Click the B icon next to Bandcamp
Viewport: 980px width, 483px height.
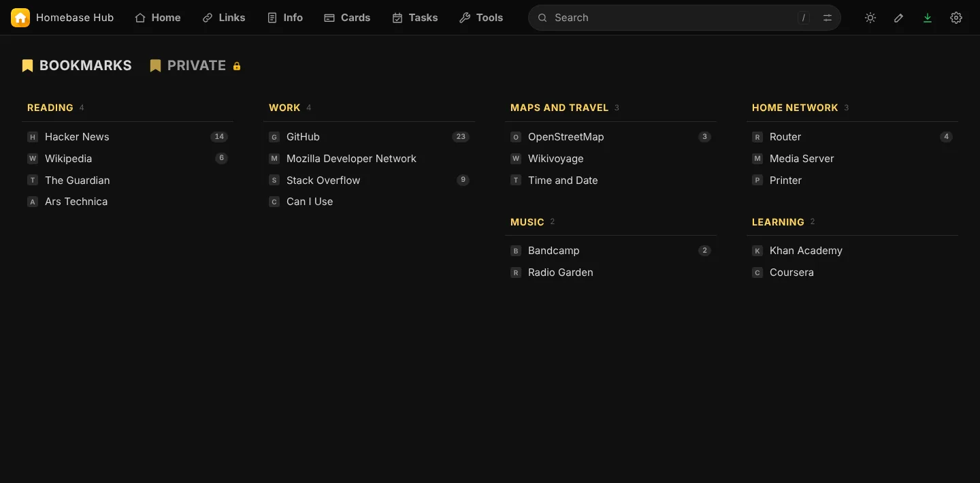point(516,251)
